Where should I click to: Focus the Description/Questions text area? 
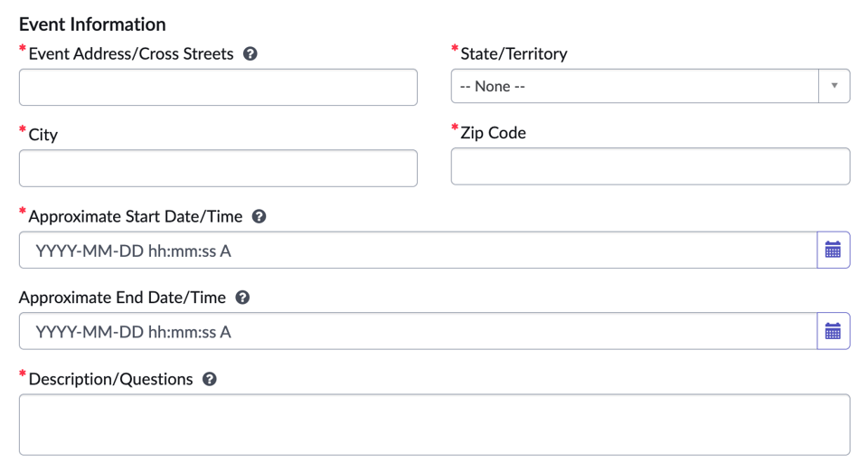434,424
